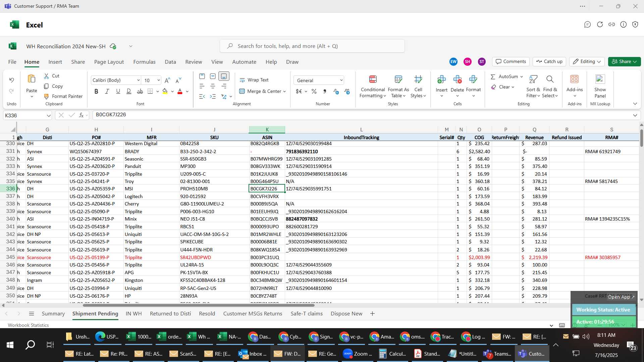Open the Add-ins icon

[x=575, y=79]
